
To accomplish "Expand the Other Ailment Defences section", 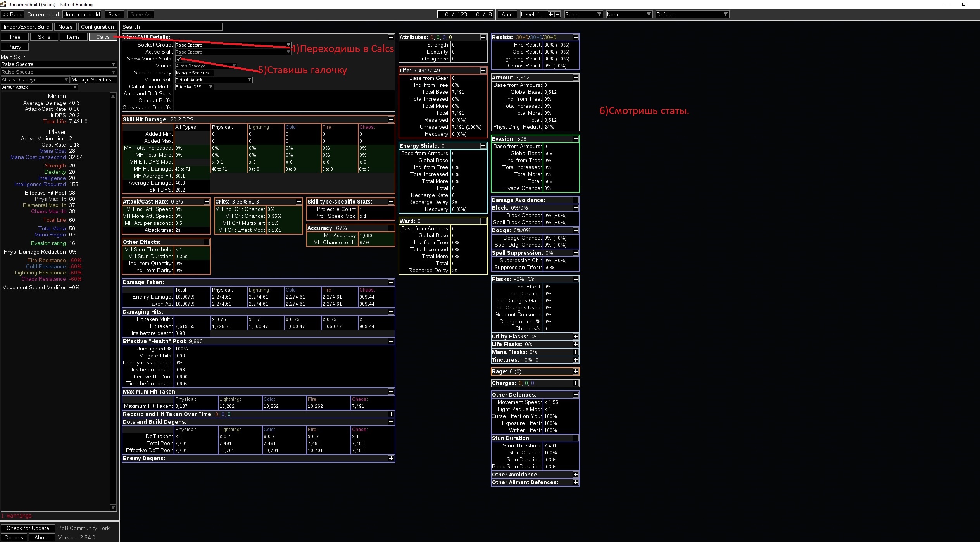I will click(575, 482).
